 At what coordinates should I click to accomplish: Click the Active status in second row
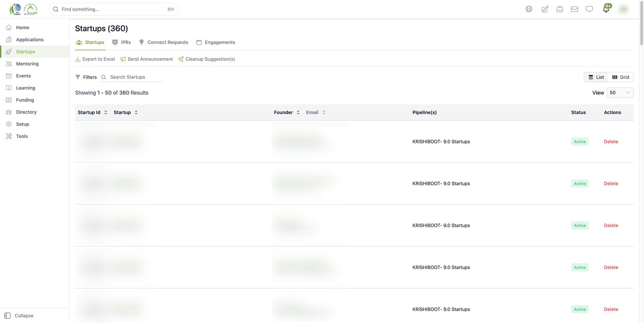(x=580, y=184)
